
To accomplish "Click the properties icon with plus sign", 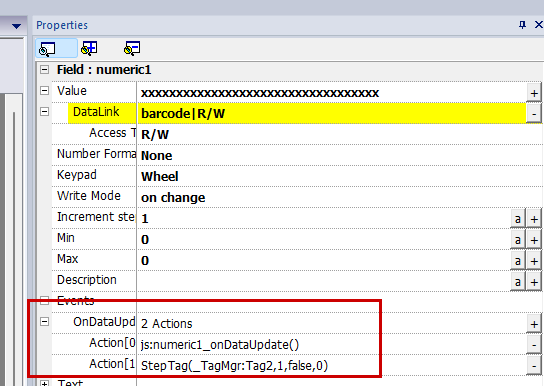I will (x=89, y=48).
